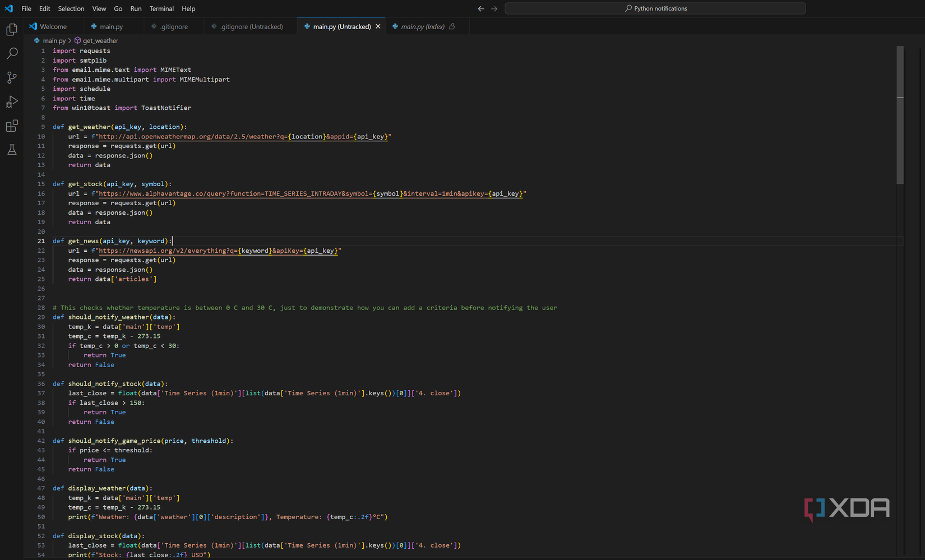Open the Explorer sidebar view

pyautogui.click(x=12, y=29)
